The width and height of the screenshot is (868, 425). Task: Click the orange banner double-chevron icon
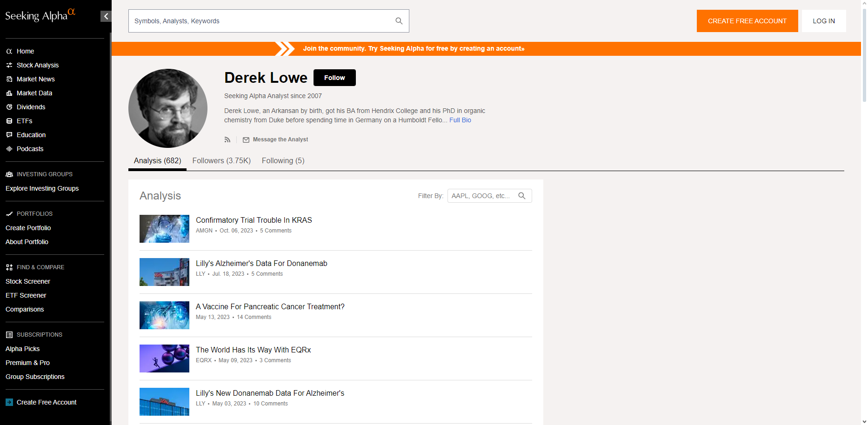tap(285, 49)
